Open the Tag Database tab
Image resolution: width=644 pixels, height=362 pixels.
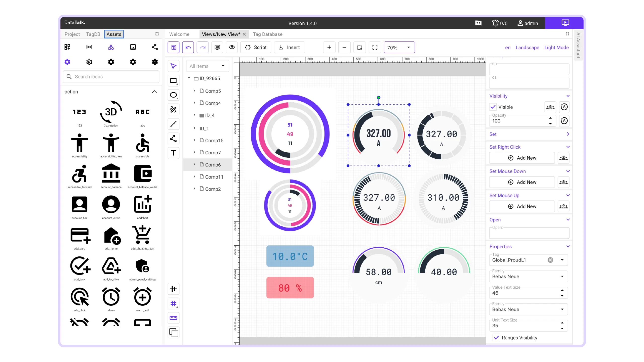pyautogui.click(x=267, y=34)
